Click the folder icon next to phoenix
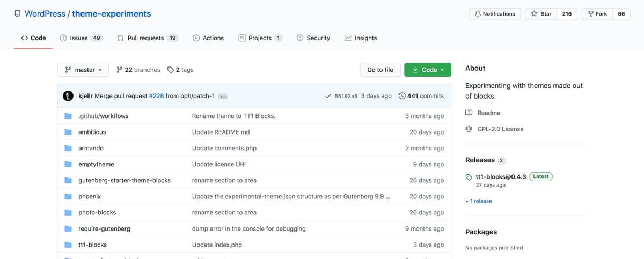Image resolution: width=644 pixels, height=259 pixels. (x=68, y=196)
